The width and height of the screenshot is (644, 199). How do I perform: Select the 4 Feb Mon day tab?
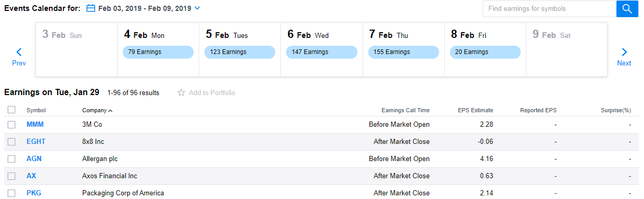point(158,49)
